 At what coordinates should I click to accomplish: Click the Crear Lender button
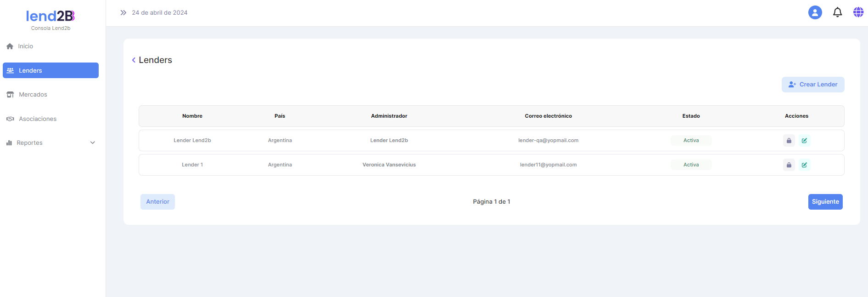pos(812,85)
